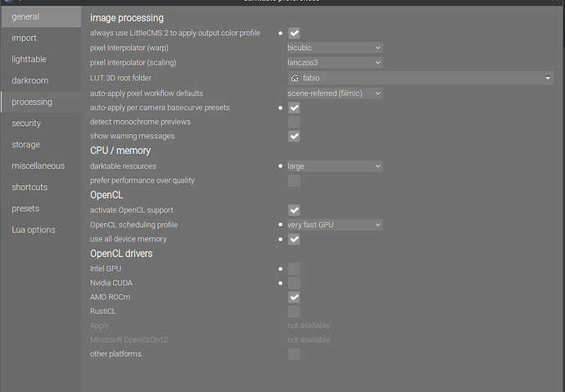Change the OpenCL scheduling profile dropdown
565x392 pixels.
tap(334, 225)
